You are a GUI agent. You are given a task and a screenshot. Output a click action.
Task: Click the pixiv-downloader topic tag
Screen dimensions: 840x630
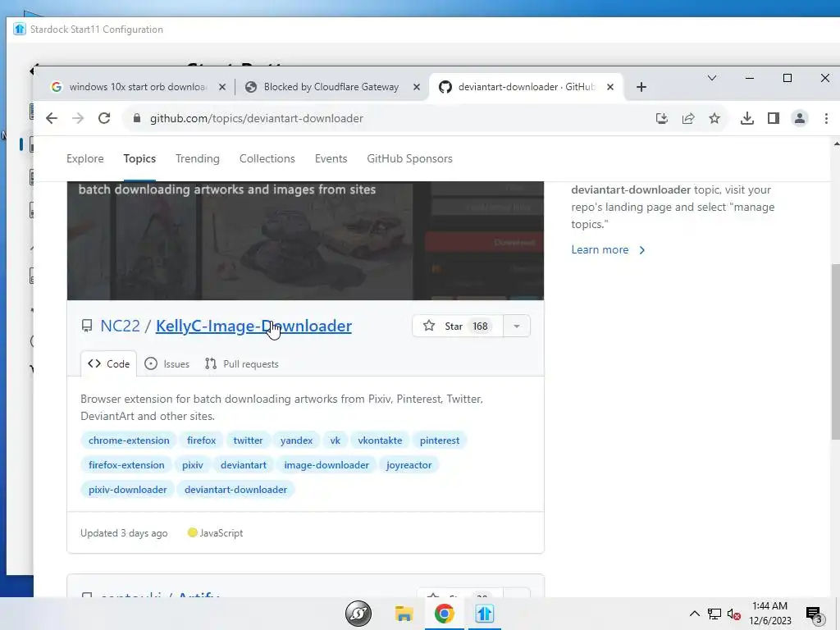[x=127, y=490]
